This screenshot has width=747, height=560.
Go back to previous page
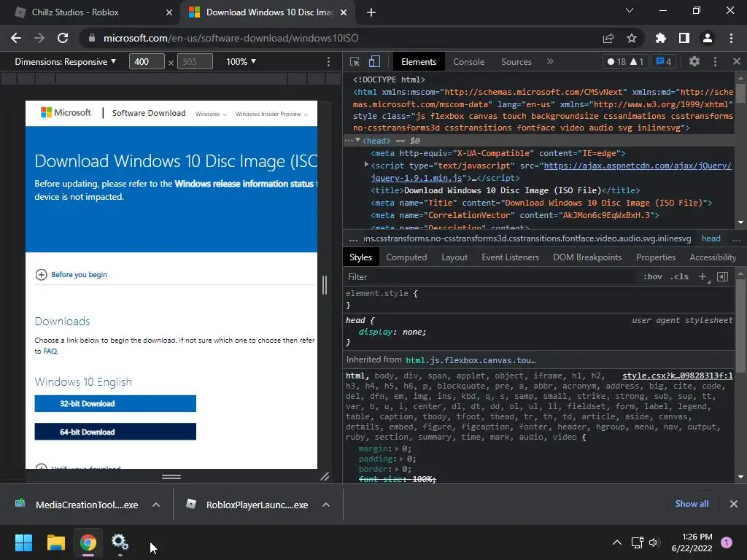pos(16,38)
